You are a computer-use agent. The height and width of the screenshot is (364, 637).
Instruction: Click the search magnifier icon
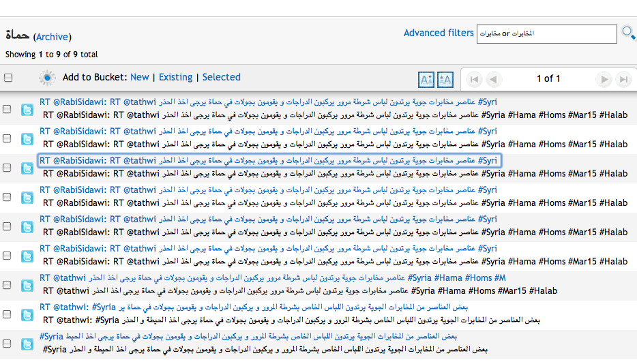[x=628, y=33]
